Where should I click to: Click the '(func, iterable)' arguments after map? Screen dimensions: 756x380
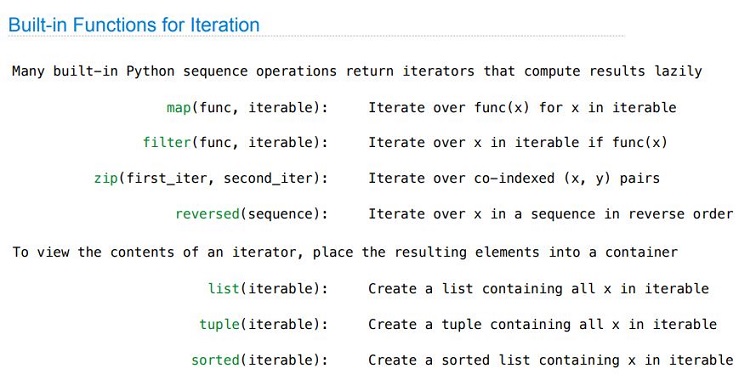click(256, 108)
